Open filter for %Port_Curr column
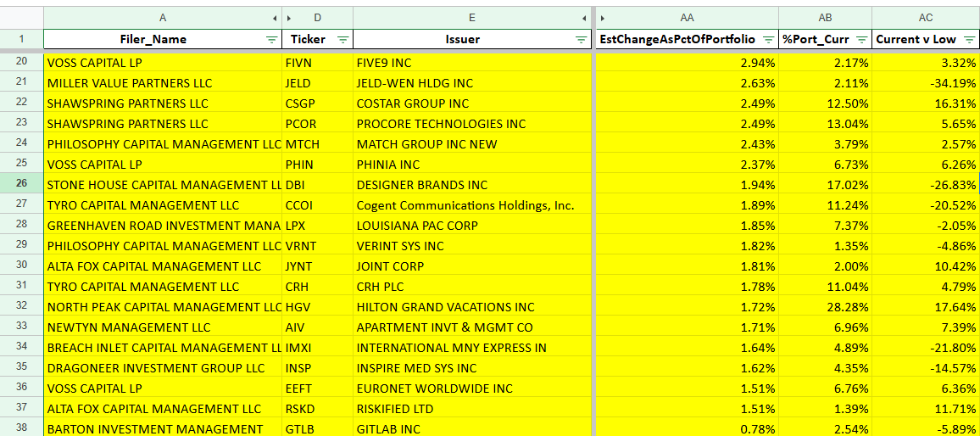980x436 pixels. (861, 39)
